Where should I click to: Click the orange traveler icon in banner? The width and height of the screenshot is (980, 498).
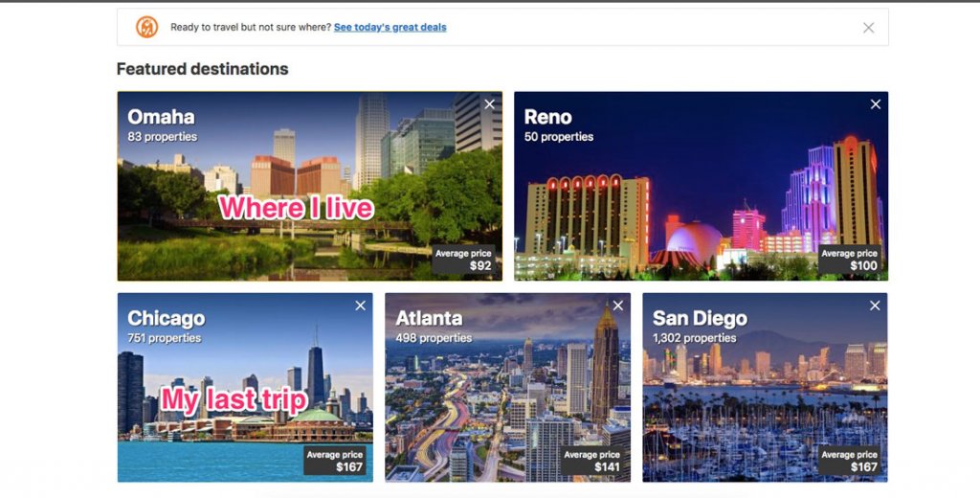(146, 27)
